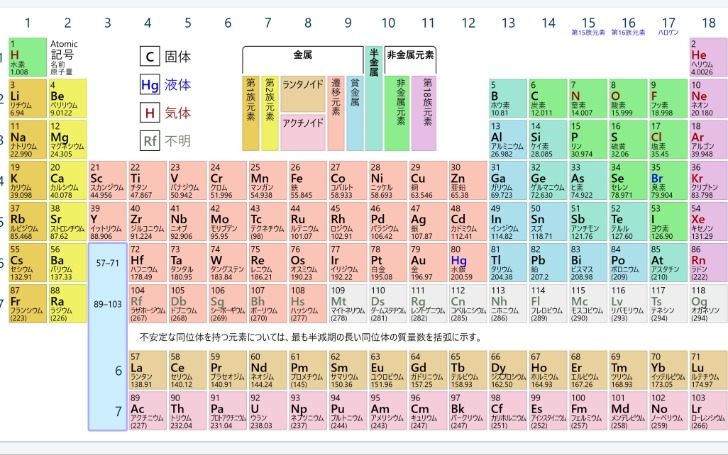Click the 非金属元素 category header
The width and height of the screenshot is (728, 455).
coord(409,56)
